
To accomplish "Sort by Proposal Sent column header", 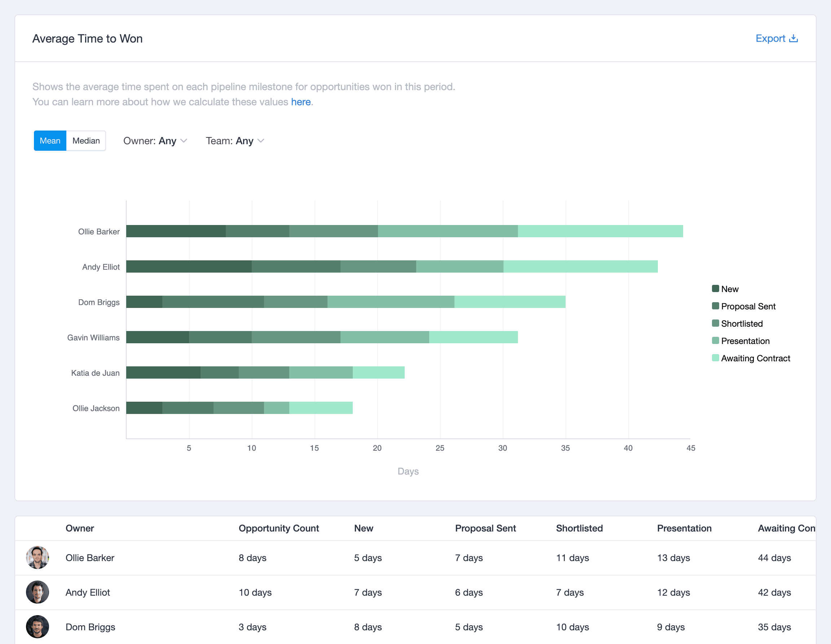I will 485,528.
